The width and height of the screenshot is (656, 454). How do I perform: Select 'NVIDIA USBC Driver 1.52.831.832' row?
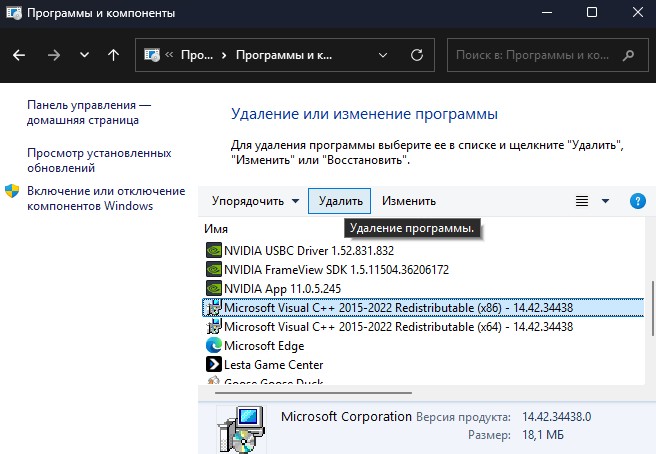[423, 250]
